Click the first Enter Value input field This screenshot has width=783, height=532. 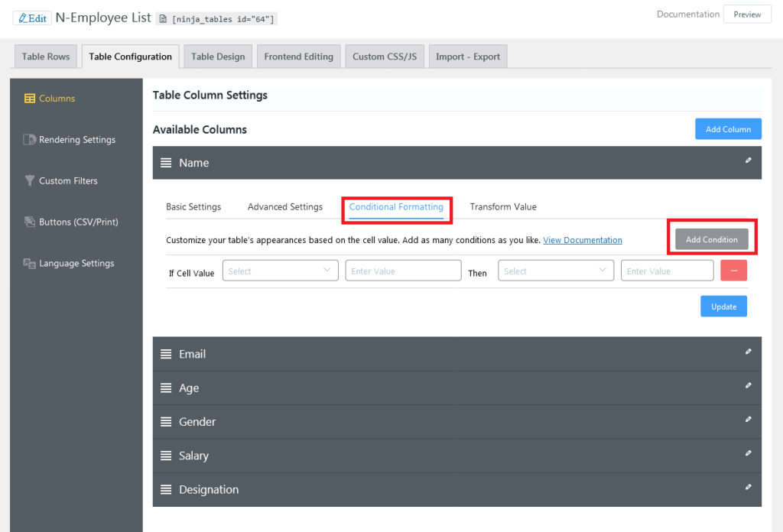pos(403,271)
